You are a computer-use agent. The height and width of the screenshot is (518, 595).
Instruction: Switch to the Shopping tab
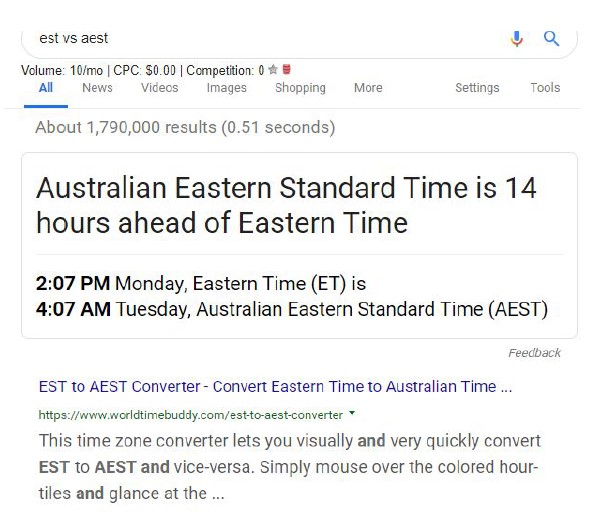[300, 88]
